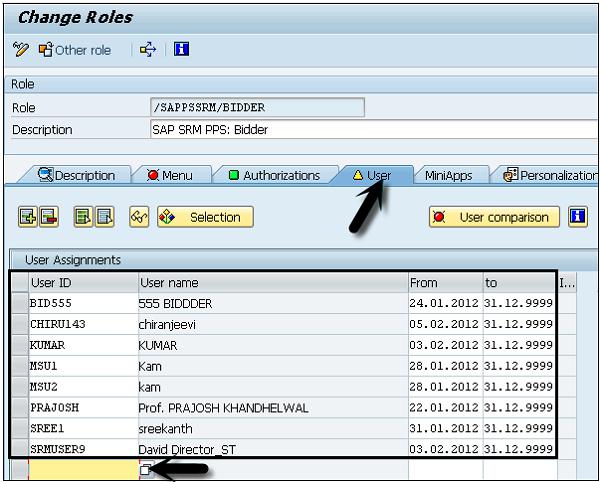Open the MiniApps tab

449,175
